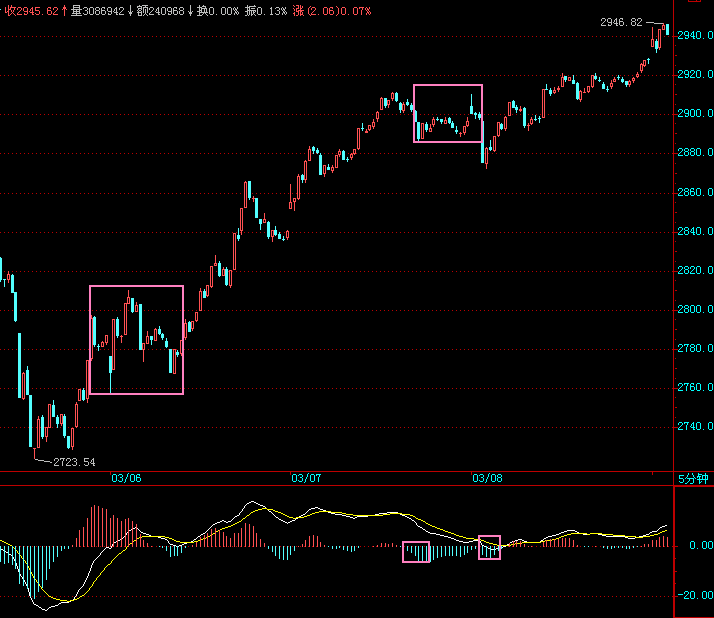Click the closing price 收2945.62 text
Viewport: 714px width, 618px height.
[33, 9]
